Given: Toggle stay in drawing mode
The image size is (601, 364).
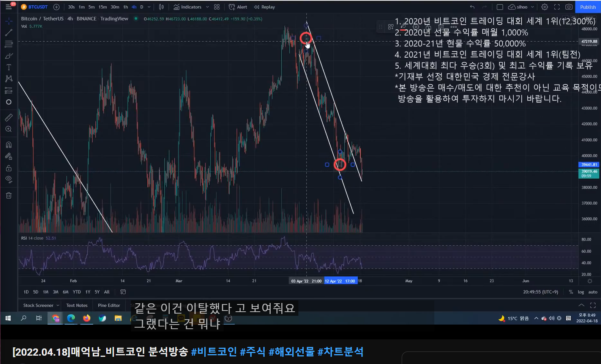Looking at the screenshot, I should click(8, 156).
